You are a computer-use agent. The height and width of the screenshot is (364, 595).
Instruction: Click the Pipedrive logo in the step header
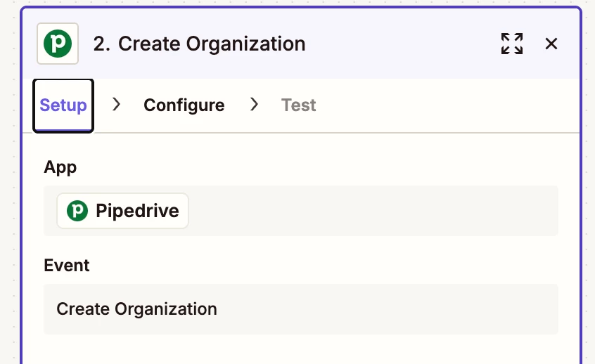tap(58, 44)
